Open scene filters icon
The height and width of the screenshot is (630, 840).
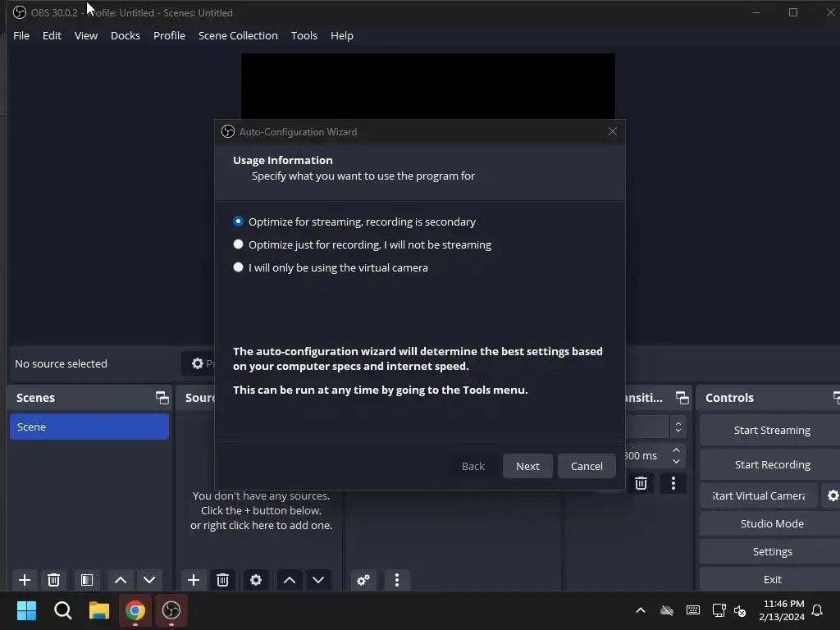[x=87, y=580]
